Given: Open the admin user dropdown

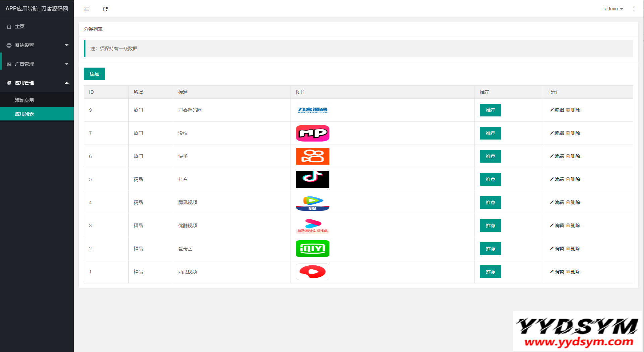Looking at the screenshot, I should coord(614,9).
